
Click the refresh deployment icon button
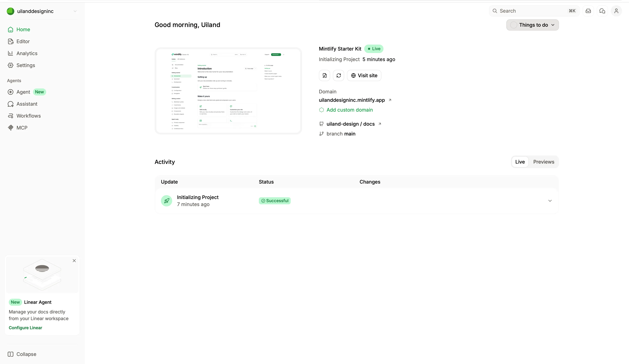click(339, 76)
